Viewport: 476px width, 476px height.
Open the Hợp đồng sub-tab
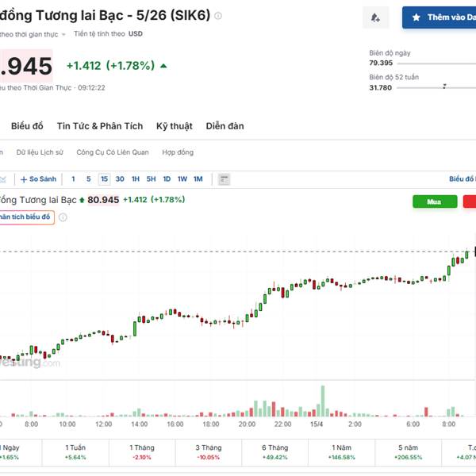click(178, 152)
